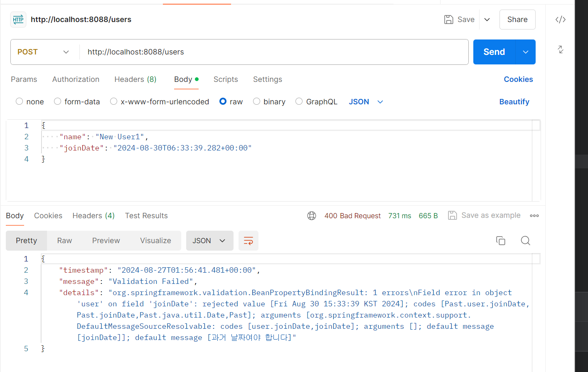
Task: Switch response view to Raw
Action: coord(64,241)
